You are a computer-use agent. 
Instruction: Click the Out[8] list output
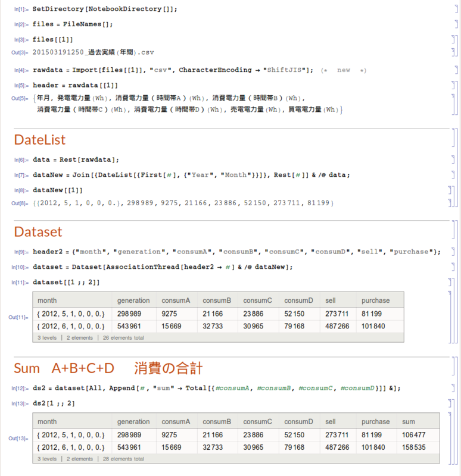tap(183, 203)
